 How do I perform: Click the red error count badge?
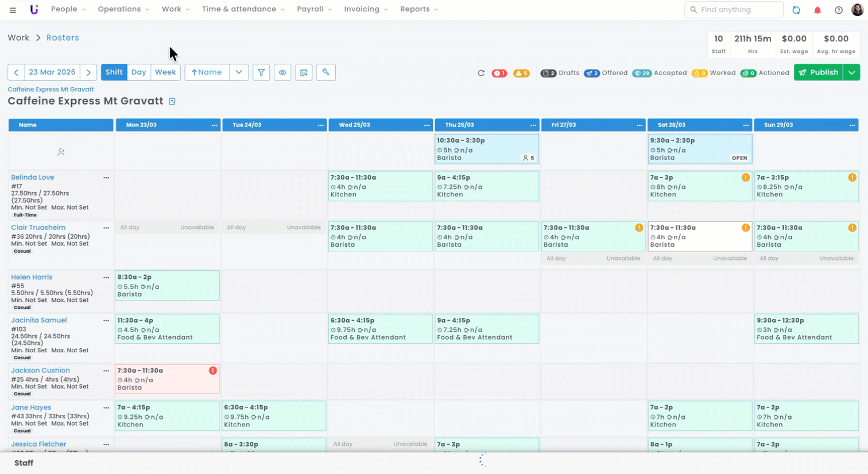tap(499, 73)
